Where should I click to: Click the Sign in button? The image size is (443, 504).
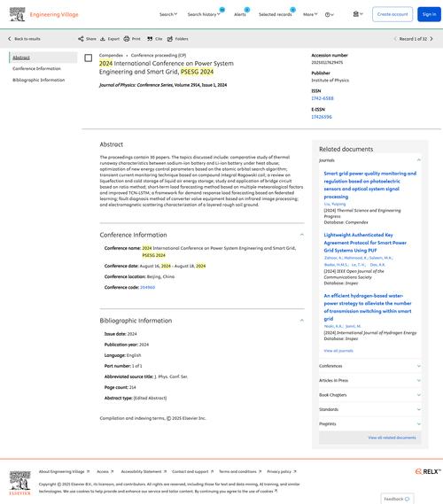429,14
